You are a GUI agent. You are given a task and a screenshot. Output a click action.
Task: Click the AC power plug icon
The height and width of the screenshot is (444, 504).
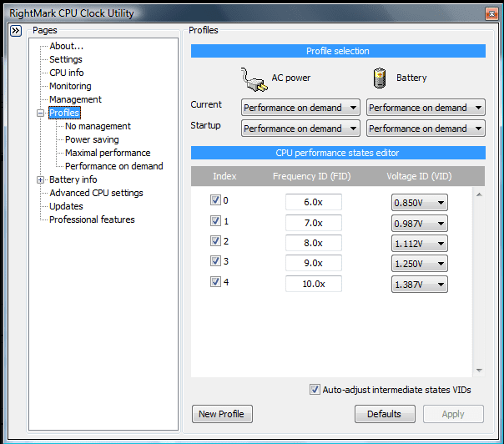point(254,79)
